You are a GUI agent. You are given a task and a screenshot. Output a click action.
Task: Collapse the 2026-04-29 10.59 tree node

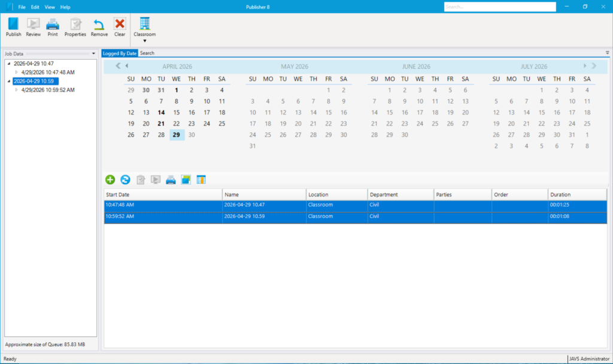[9, 81]
